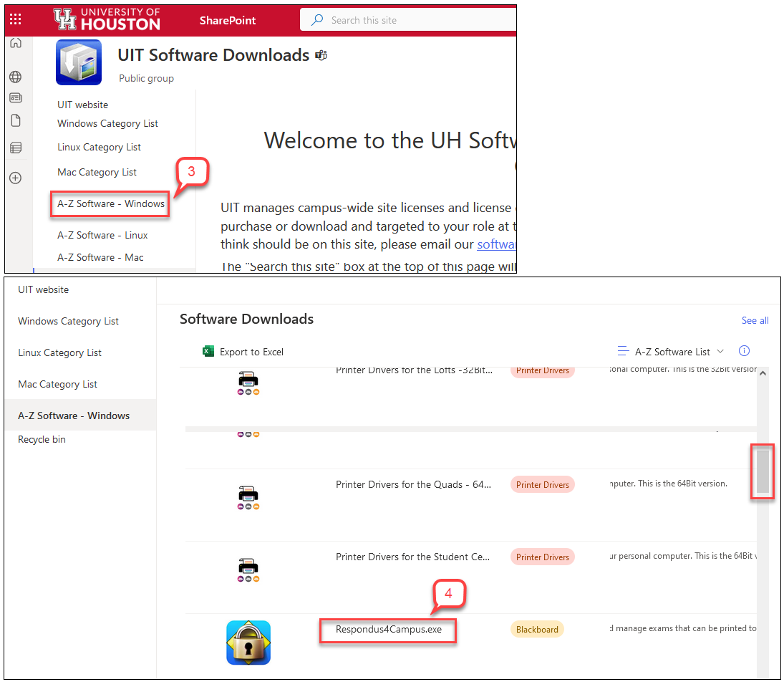Open Printer Drivers for the Quads - 64
784x682 pixels.
tap(414, 484)
